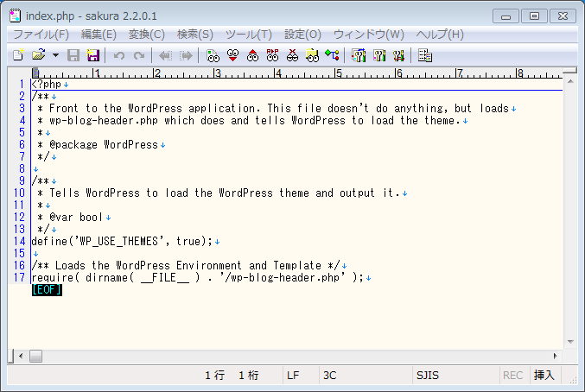
Task: Create a new document with New icon
Action: point(18,55)
